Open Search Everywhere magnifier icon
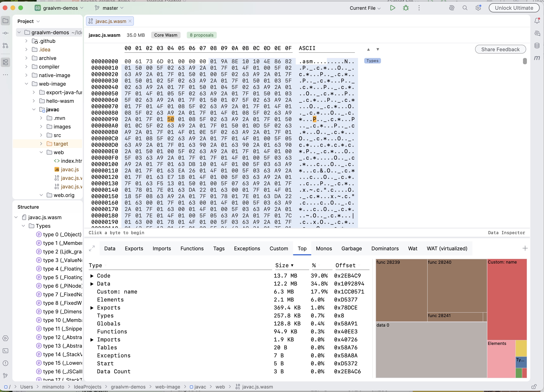Screen dimensions: 544x392 pos(465,8)
